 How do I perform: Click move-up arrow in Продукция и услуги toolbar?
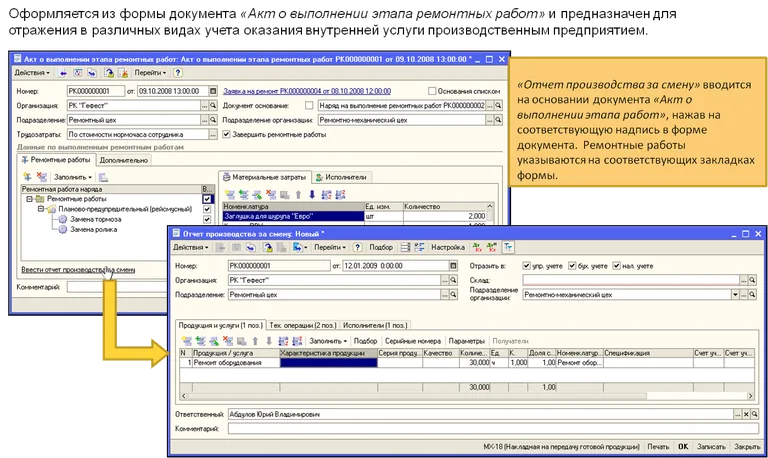[255, 341]
